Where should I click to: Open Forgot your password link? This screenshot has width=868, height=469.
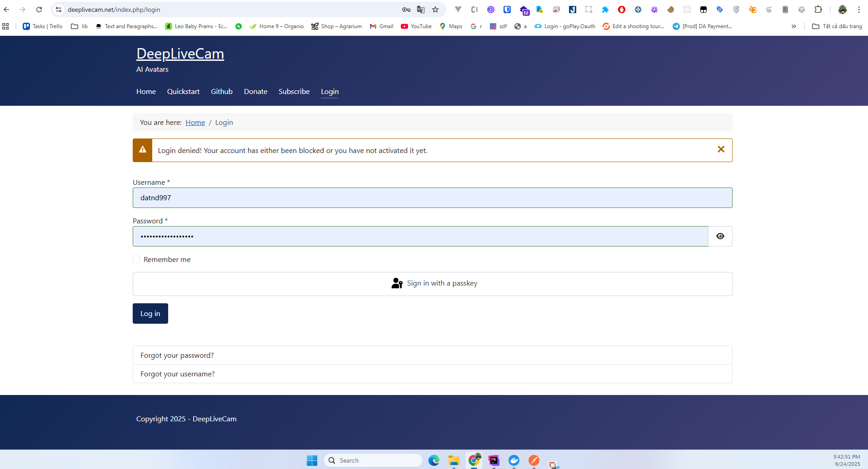point(177,355)
